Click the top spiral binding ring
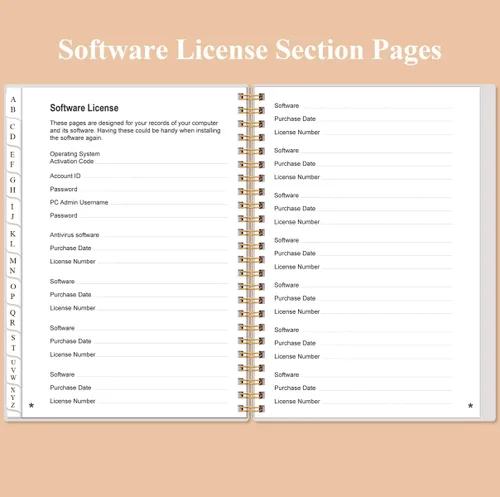This screenshot has height=497, width=500. click(251, 97)
